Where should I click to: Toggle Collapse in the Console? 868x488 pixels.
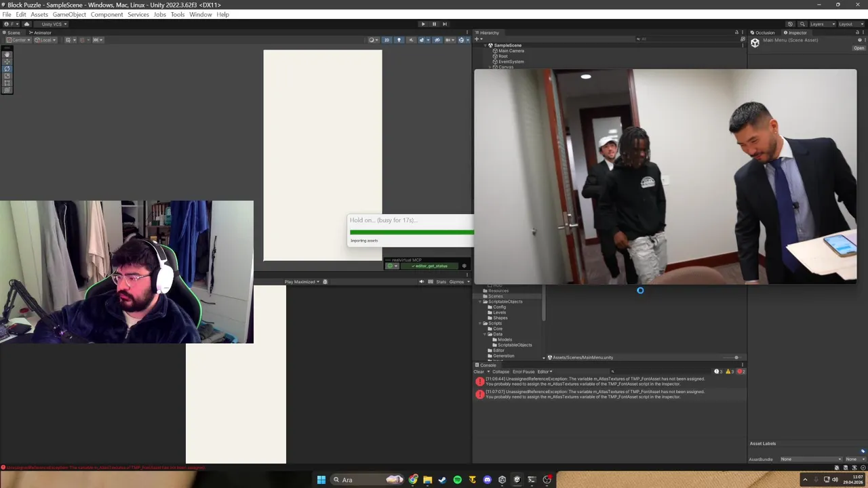point(500,371)
